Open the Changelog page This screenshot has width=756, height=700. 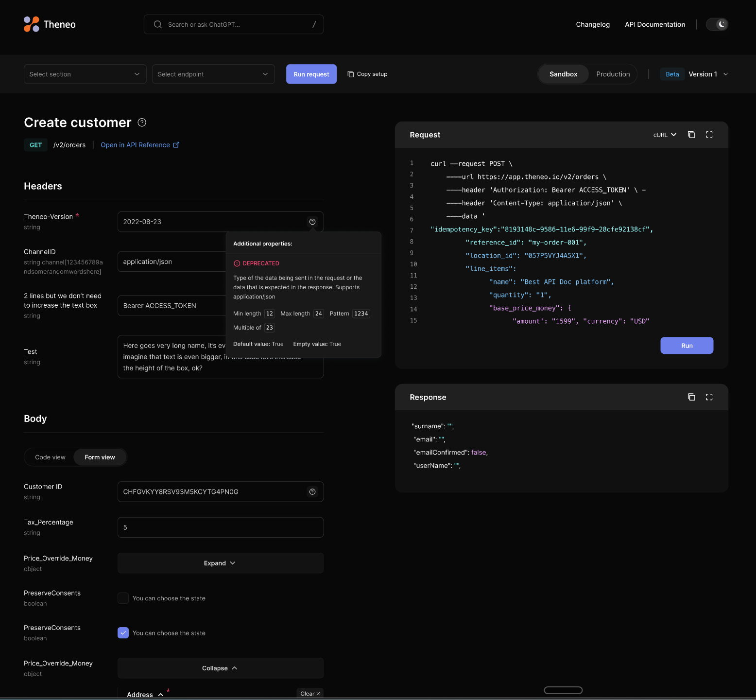pyautogui.click(x=593, y=24)
